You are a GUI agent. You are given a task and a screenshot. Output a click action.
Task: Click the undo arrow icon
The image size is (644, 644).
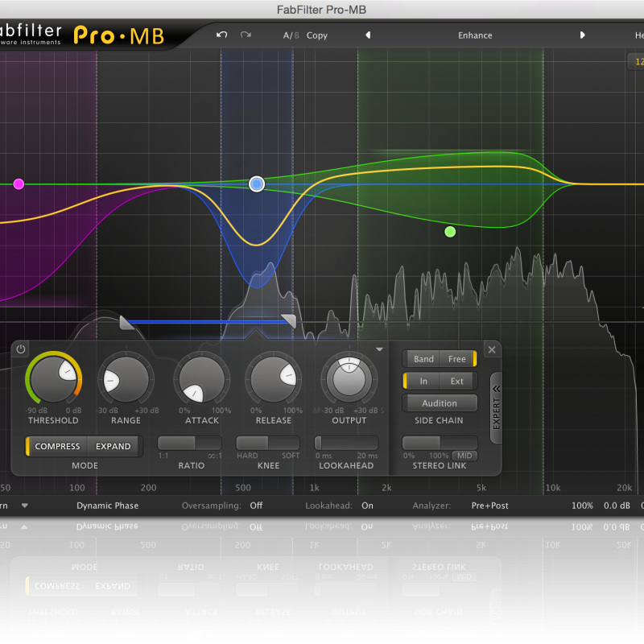222,35
